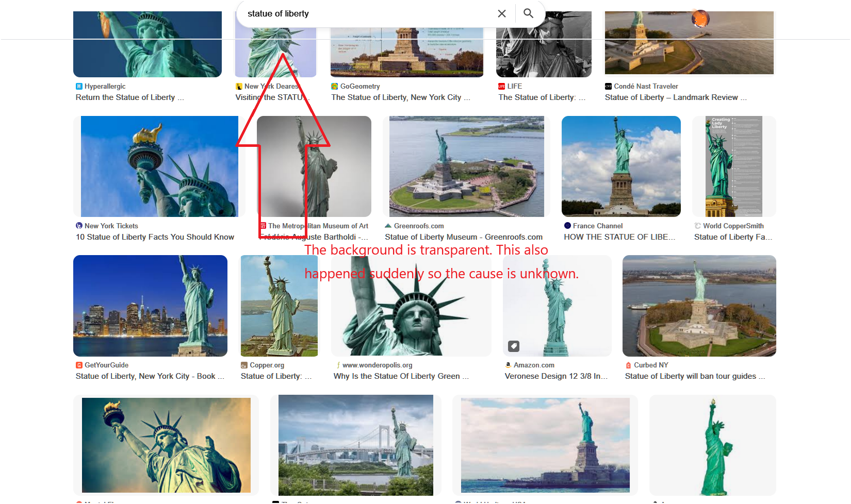Viewport: 851px width, 504px height.
Task: Click the LIFE site favicon
Action: point(501,87)
